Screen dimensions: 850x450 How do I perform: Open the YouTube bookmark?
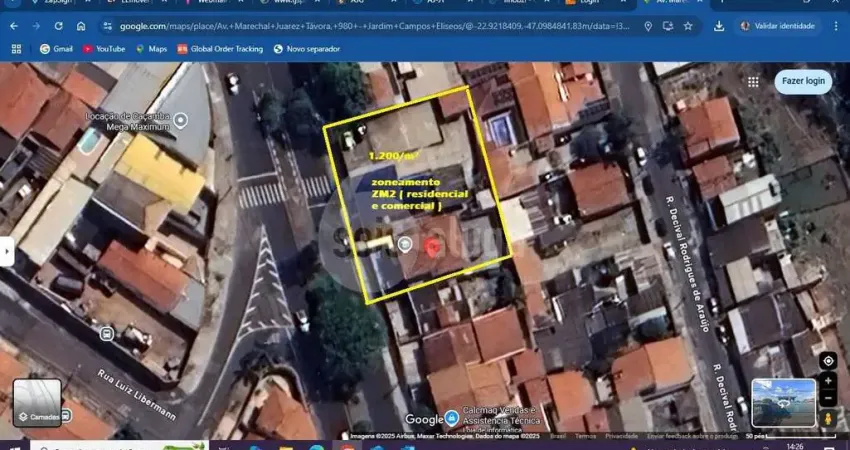[104, 49]
